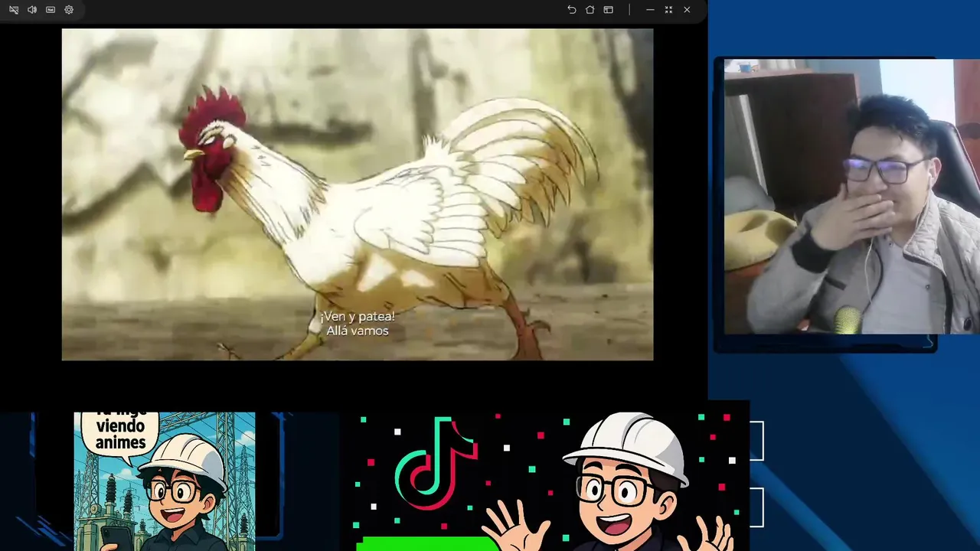Open the keyboard icon in top toolbar
The height and width of the screenshot is (551, 980).
(51, 10)
